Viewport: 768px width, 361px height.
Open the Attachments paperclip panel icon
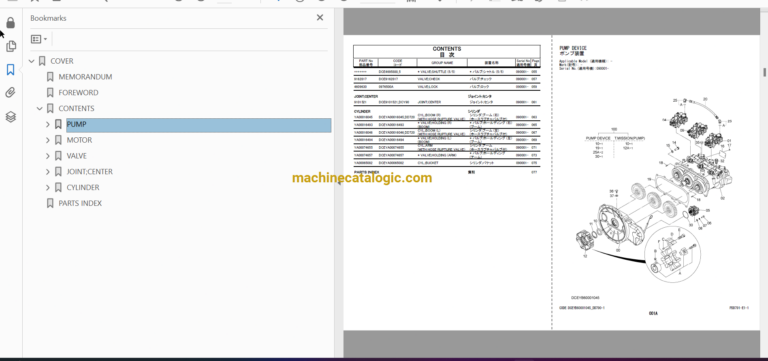[x=11, y=93]
